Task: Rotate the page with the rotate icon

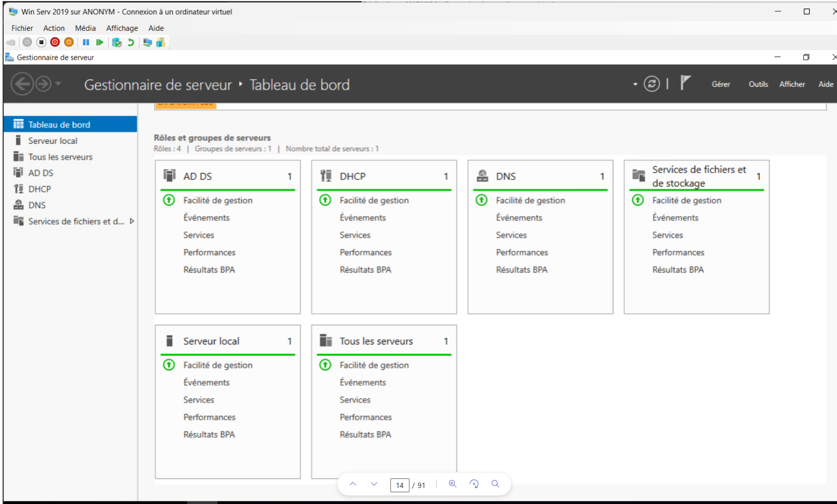Action: pyautogui.click(x=474, y=484)
